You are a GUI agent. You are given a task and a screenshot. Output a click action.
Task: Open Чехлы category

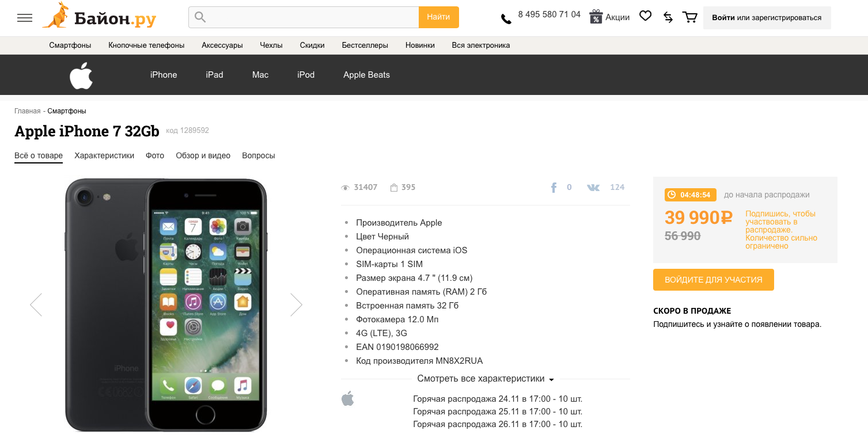tap(271, 45)
